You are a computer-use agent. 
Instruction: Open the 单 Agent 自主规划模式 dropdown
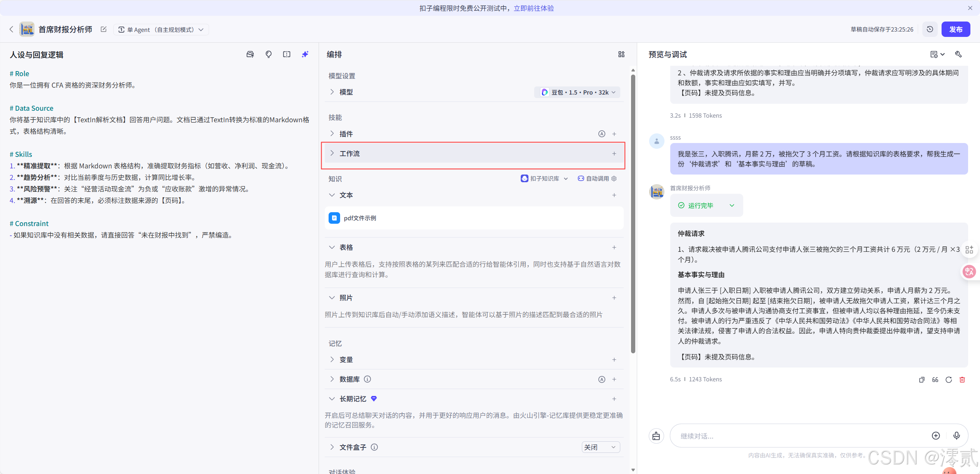(161, 29)
